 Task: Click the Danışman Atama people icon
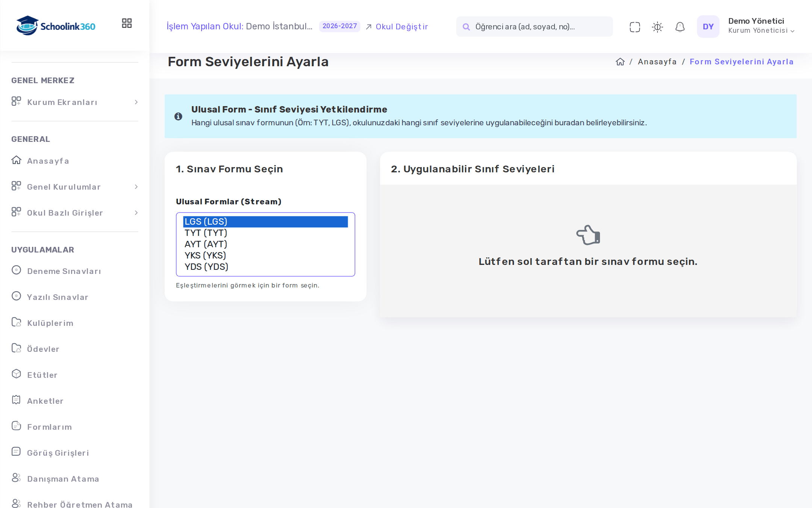tap(16, 478)
